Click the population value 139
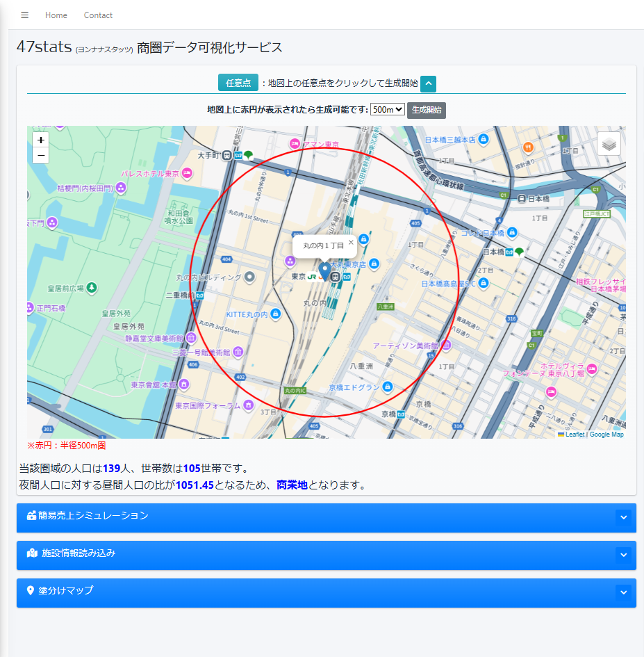The width and height of the screenshot is (644, 657). (111, 468)
